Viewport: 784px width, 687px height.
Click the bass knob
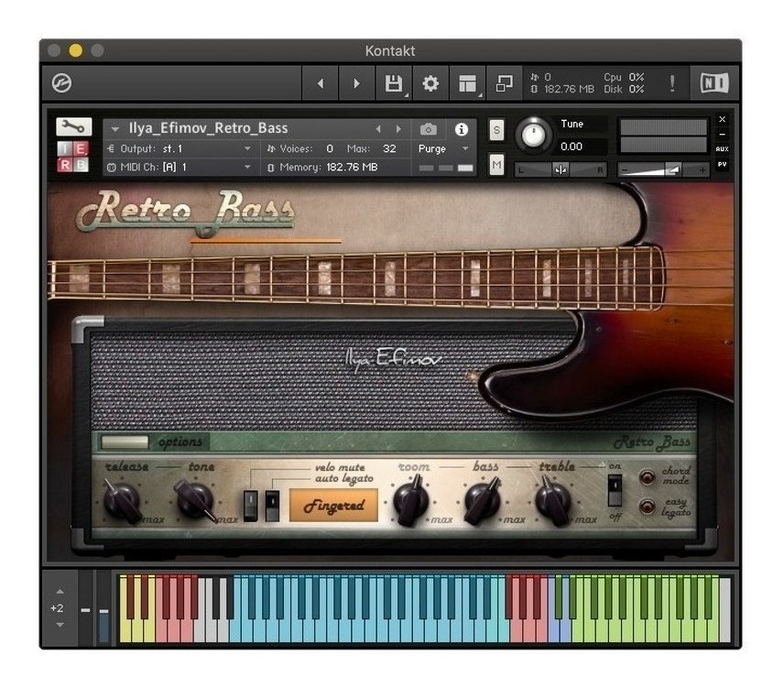(482, 500)
